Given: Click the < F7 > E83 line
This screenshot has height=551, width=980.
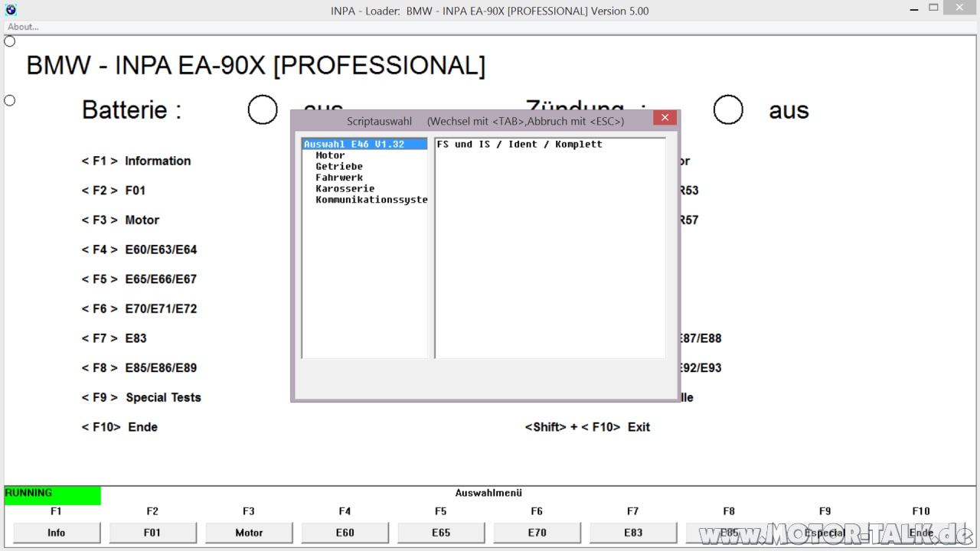Looking at the screenshot, I should point(114,338).
